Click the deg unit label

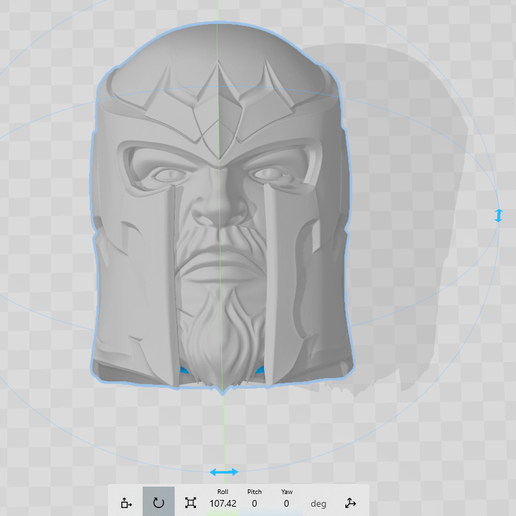pos(318,504)
